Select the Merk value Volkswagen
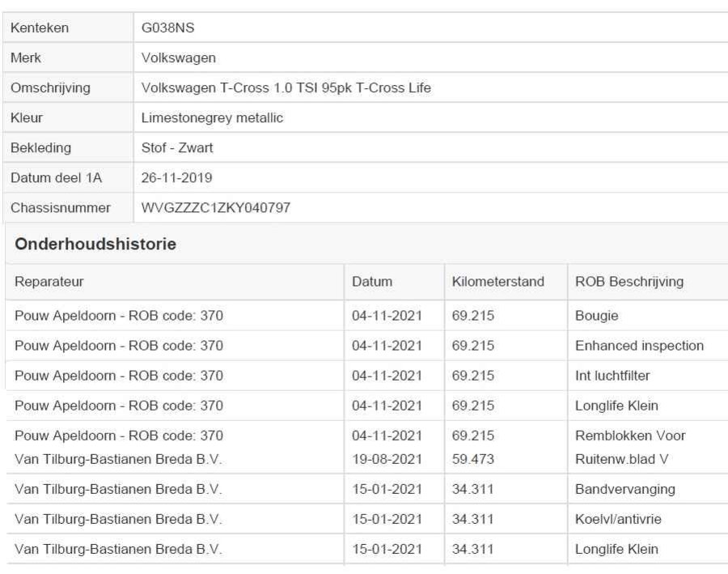The width and height of the screenshot is (728, 574). [178, 58]
